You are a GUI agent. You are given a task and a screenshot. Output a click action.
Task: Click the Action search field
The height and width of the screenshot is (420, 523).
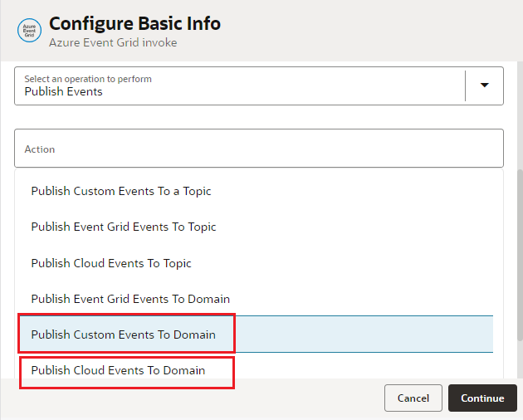259,149
